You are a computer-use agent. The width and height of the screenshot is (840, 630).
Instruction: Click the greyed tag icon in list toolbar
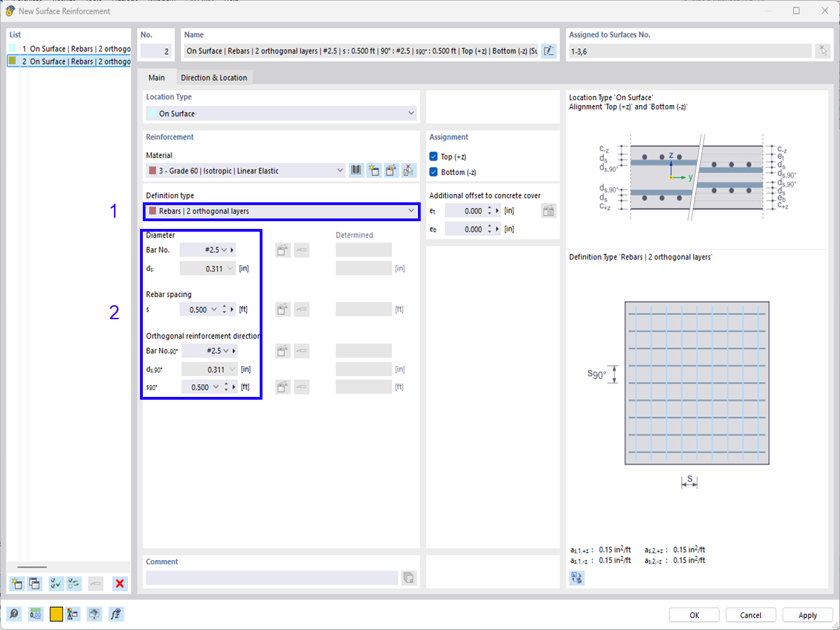pos(97,583)
